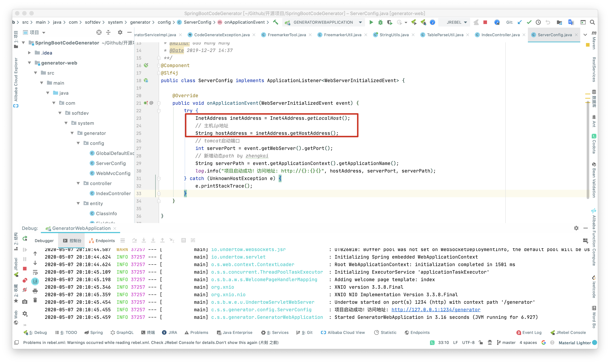610x364 pixels.
Task: Collapse the controller folder in project tree
Action: (78, 183)
